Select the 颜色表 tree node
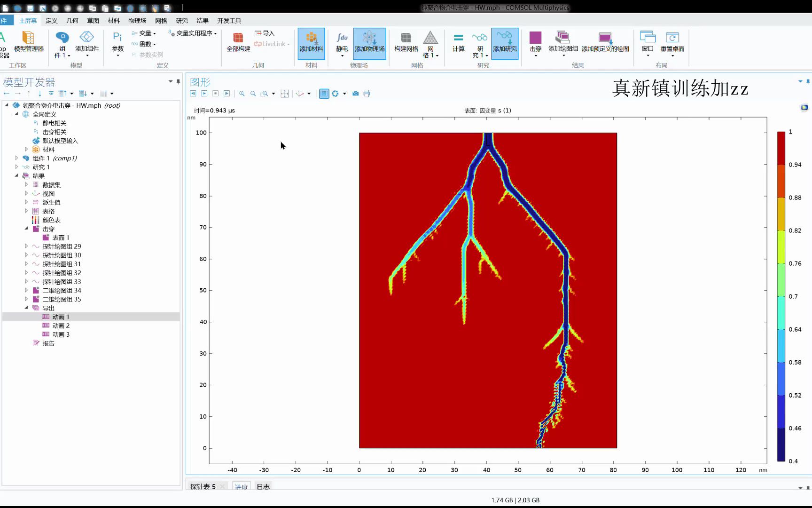The height and width of the screenshot is (508, 812). coord(51,220)
